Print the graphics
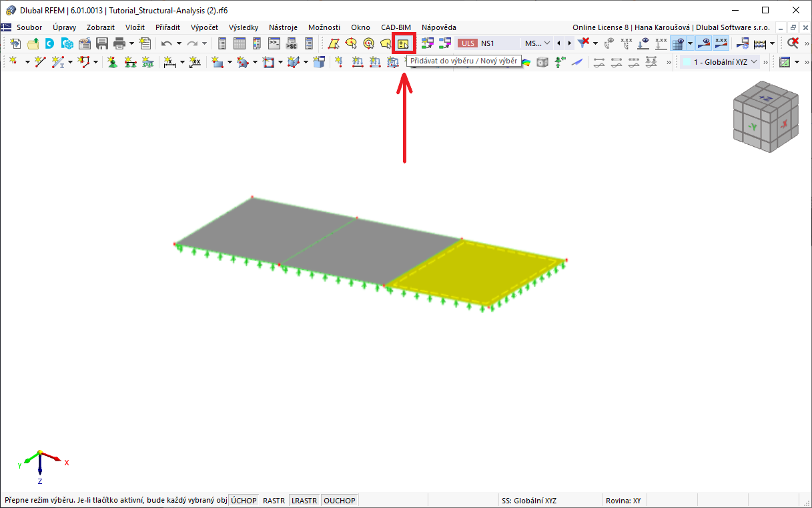The width and height of the screenshot is (812, 508). click(119, 43)
